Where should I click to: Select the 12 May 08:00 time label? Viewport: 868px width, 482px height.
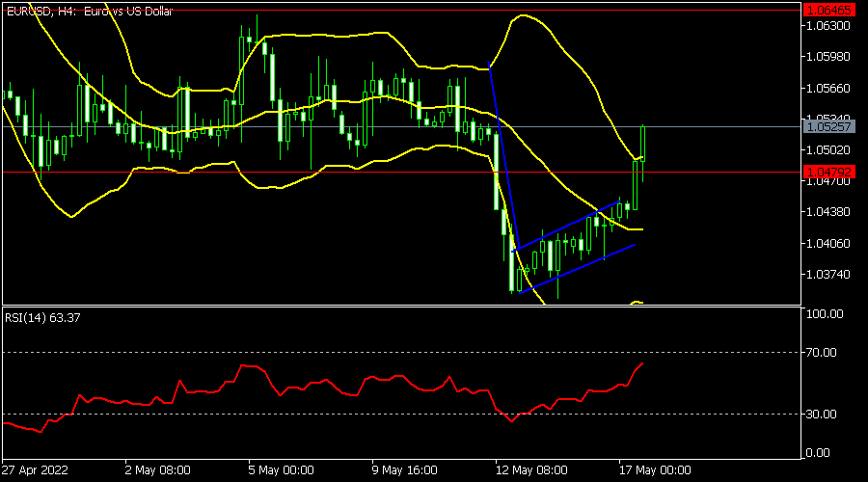[531, 470]
